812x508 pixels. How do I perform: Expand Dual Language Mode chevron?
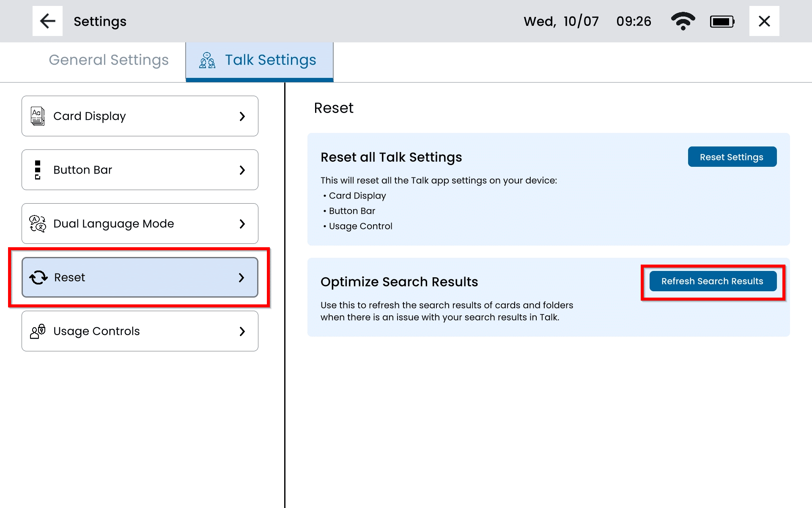[x=242, y=224]
